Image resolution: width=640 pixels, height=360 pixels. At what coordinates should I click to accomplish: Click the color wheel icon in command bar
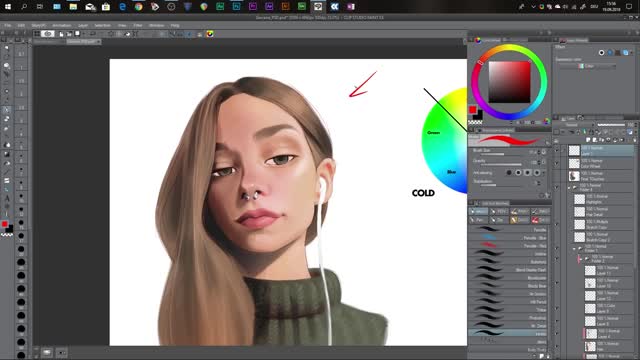[x=210, y=34]
